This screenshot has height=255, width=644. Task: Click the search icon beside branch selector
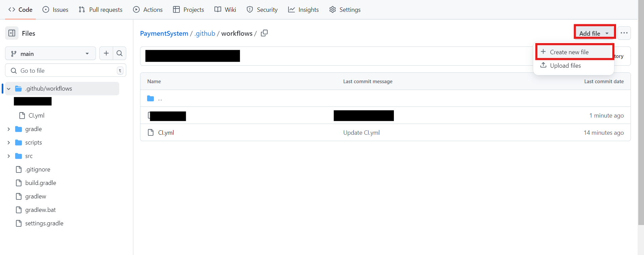point(120,53)
